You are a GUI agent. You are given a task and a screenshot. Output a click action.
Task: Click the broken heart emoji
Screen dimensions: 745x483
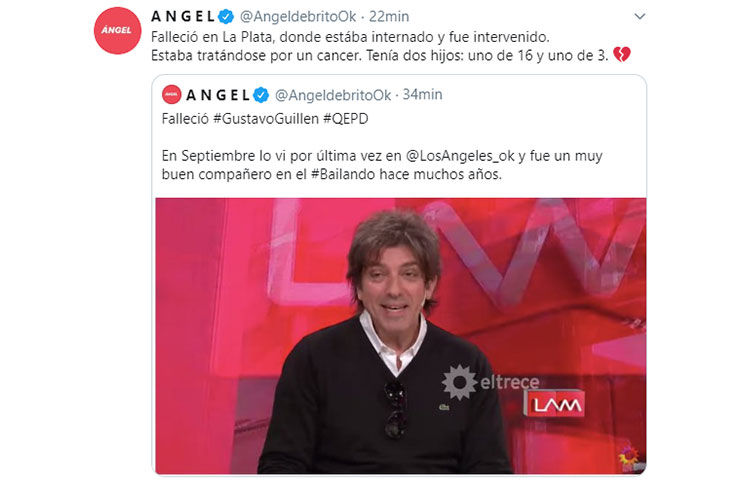coord(621,55)
